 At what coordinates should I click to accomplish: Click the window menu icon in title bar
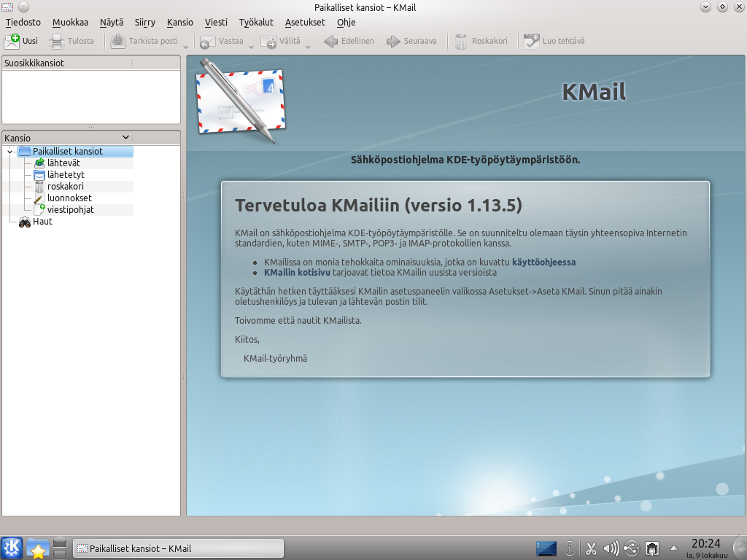[x=7, y=7]
